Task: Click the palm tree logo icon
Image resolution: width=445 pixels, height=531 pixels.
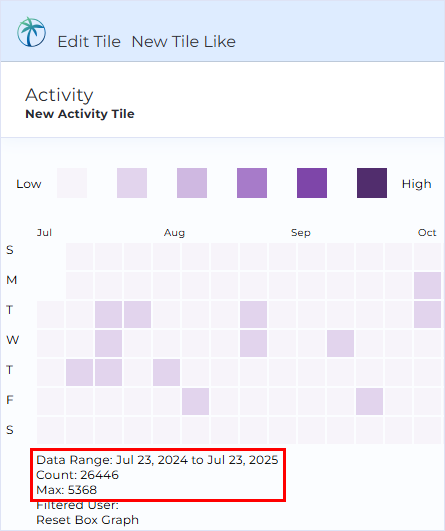Action: [x=31, y=32]
